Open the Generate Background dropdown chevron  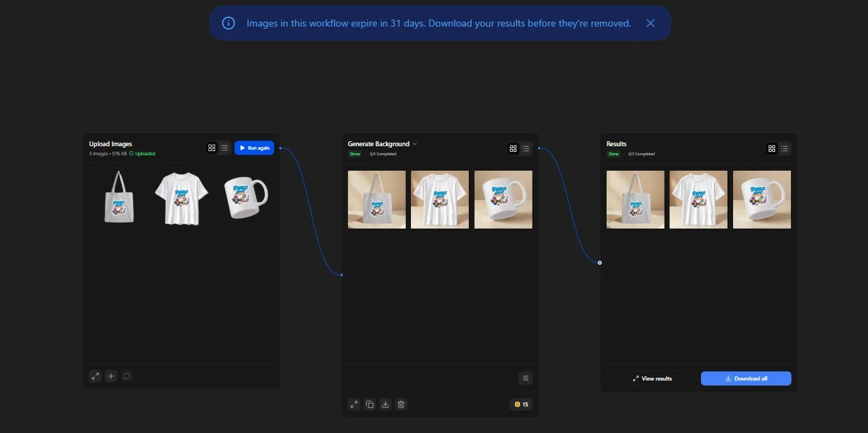[414, 144]
